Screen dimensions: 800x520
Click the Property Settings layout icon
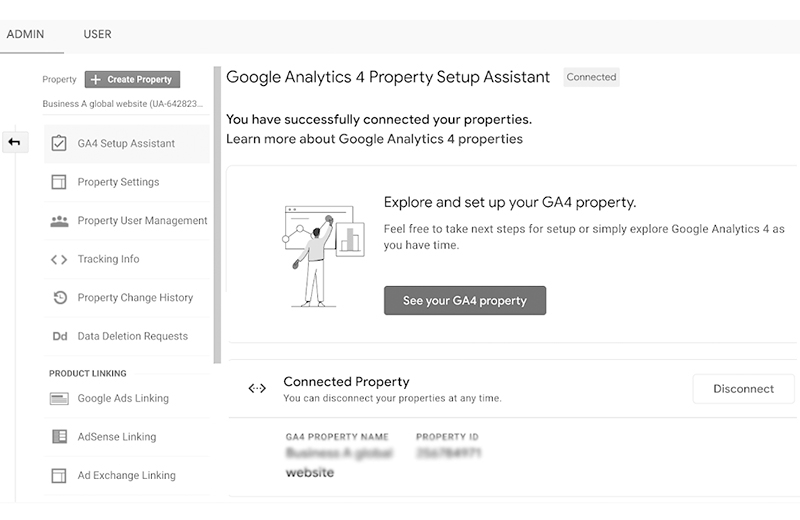(59, 182)
